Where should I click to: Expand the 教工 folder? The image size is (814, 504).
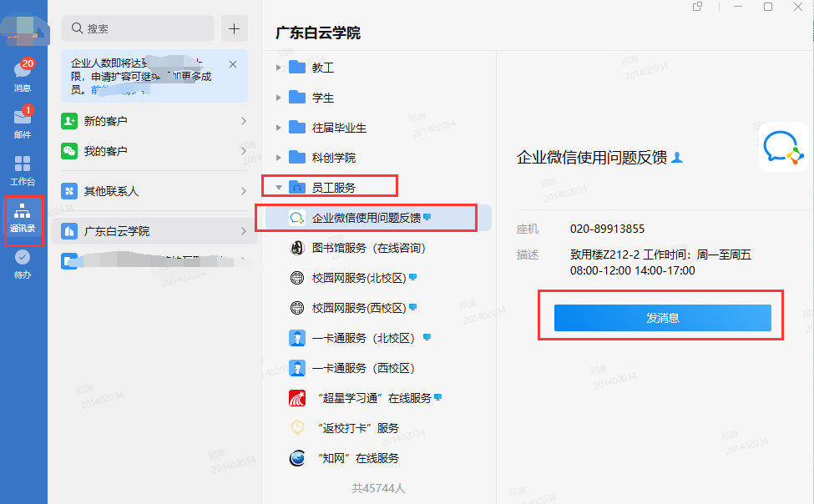(279, 68)
